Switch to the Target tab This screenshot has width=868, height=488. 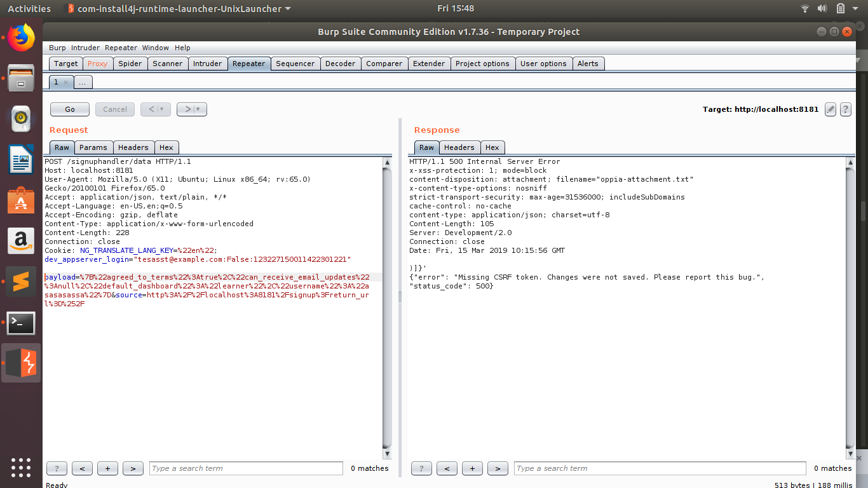(65, 64)
